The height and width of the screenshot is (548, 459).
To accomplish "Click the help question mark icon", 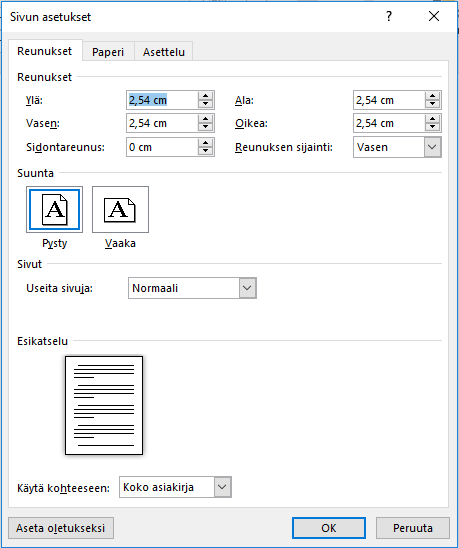I will point(389,16).
